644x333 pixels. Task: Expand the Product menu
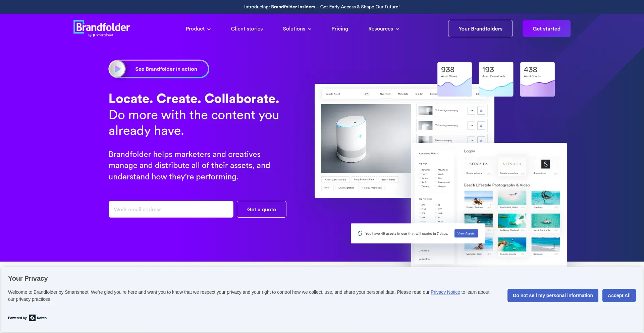tap(198, 29)
